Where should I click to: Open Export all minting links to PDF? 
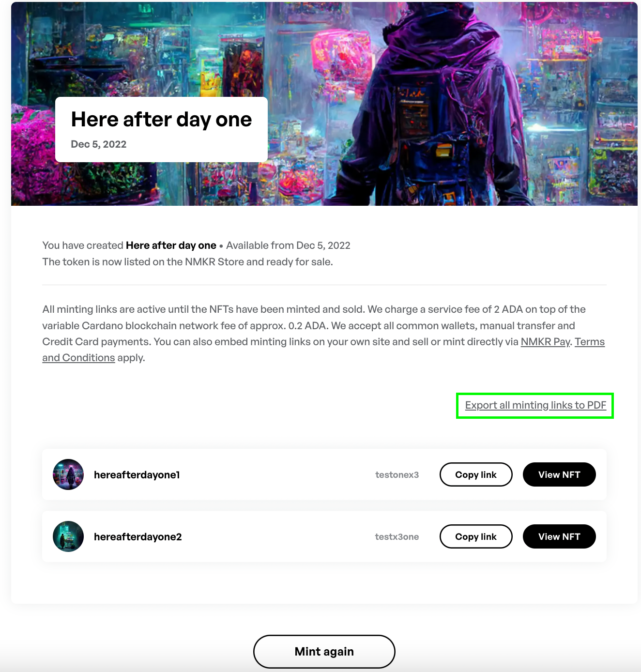click(x=535, y=405)
